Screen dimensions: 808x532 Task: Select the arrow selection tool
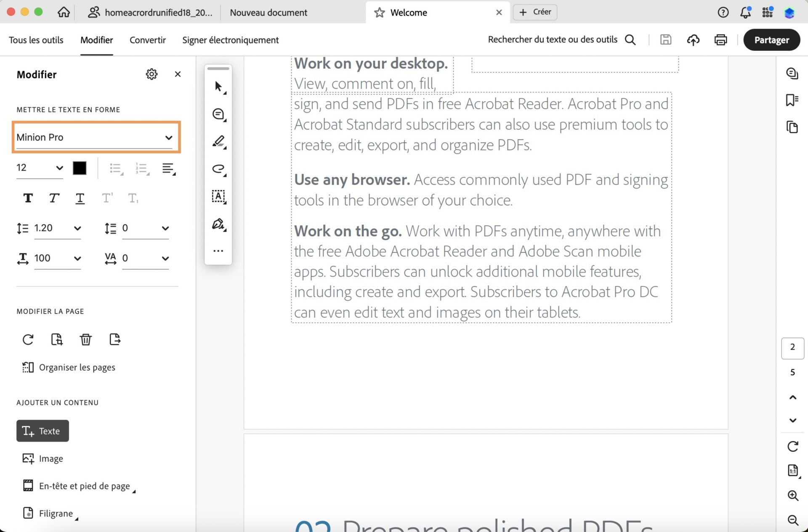218,87
